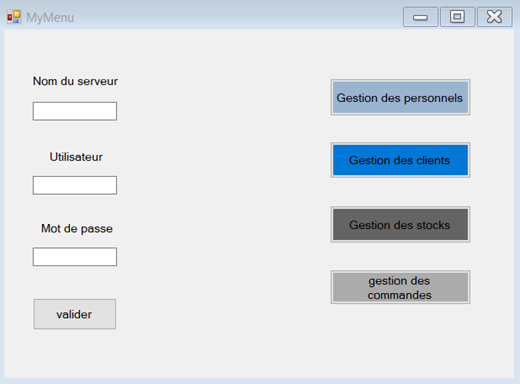Screen dimensions: 520x384
Task: Maximize the MyMenu window
Action: (x=457, y=17)
